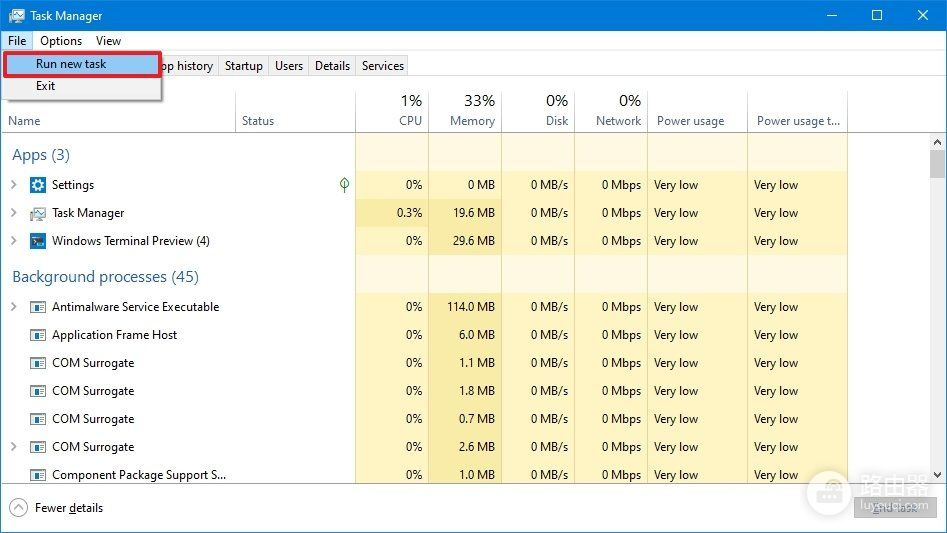
Task: Switch to the Startup tab
Action: (243, 66)
